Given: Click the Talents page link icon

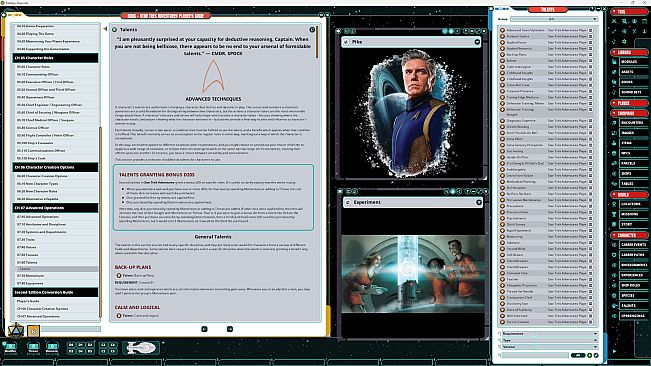Looking at the screenshot, I should (x=114, y=29).
